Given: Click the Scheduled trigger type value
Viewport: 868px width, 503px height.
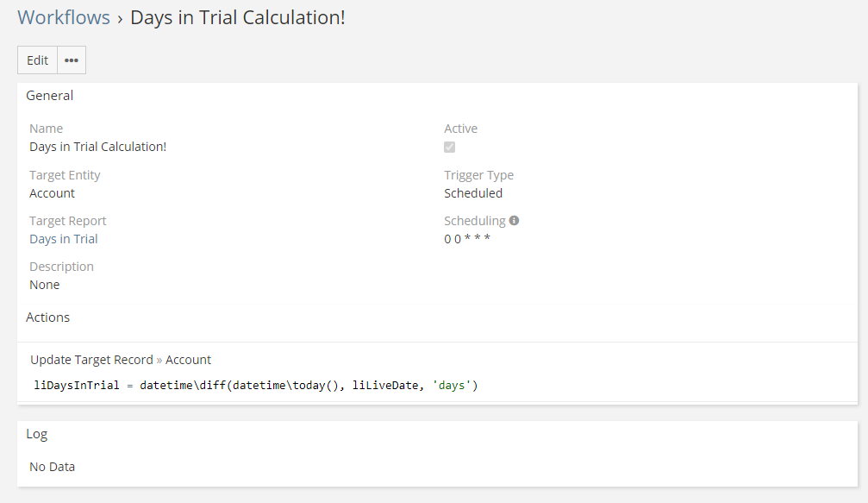Looking at the screenshot, I should 473,193.
